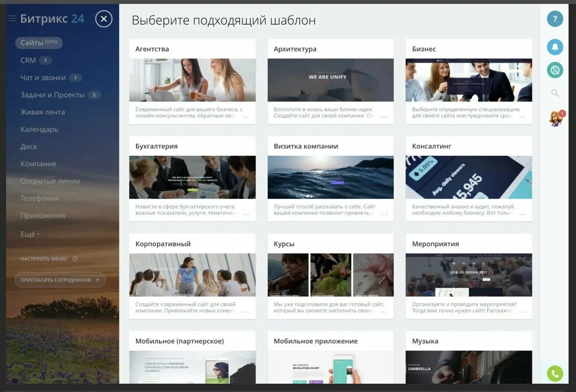Image resolution: width=576 pixels, height=392 pixels.
Task: Open Открытые линии in the sidebar
Action: (50, 181)
